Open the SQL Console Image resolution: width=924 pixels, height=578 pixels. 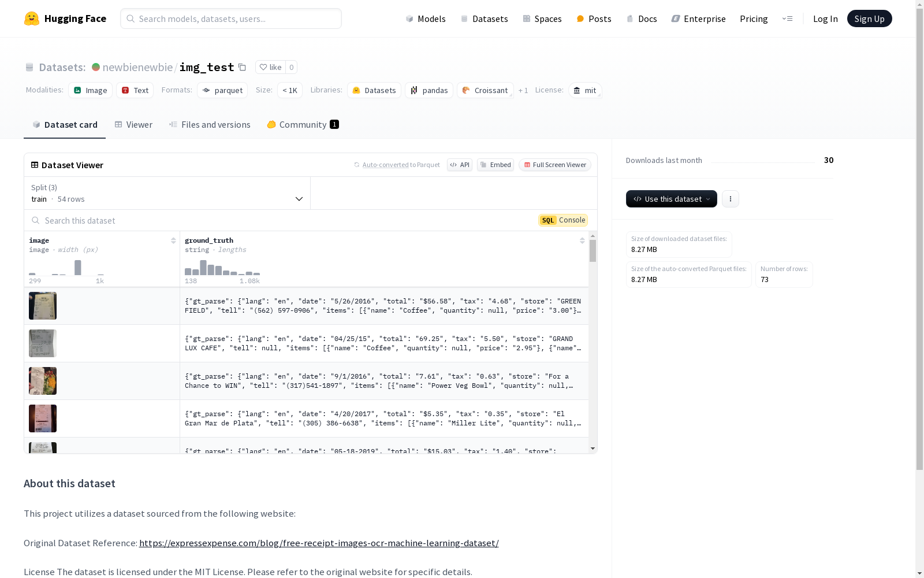(563, 220)
